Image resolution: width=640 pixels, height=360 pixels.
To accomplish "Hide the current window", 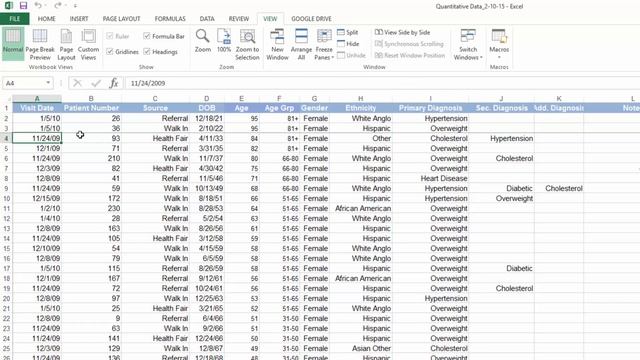I will point(348,44).
